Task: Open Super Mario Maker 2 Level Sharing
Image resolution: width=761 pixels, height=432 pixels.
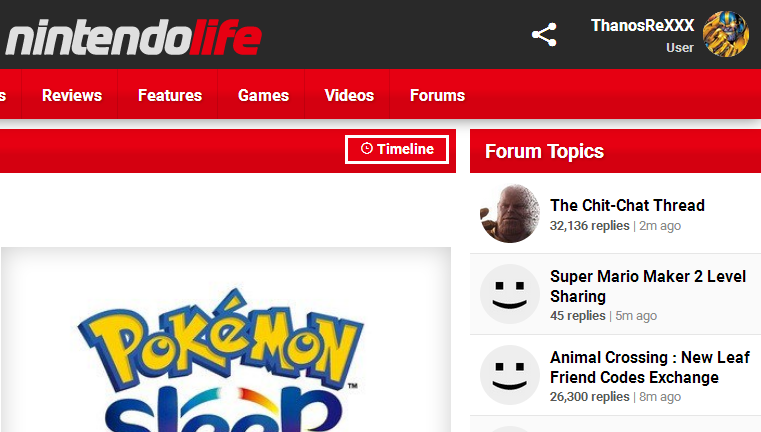Action: coord(648,286)
